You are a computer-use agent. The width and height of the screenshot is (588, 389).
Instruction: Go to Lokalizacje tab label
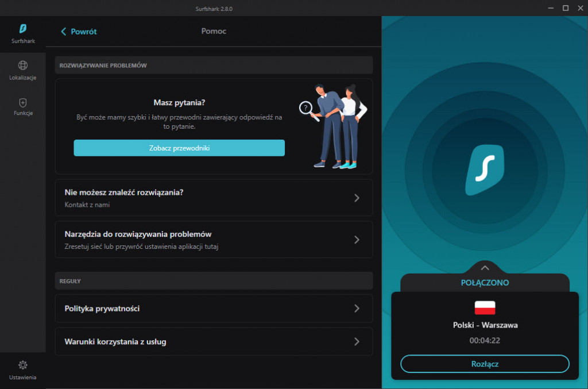[23, 78]
